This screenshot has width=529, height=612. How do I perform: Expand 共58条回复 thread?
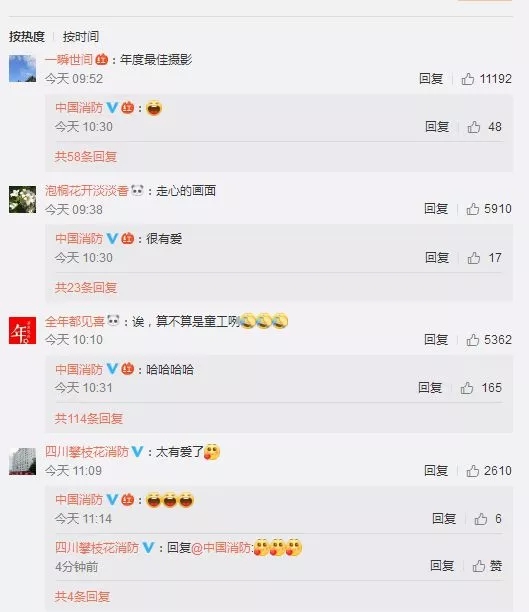86,157
